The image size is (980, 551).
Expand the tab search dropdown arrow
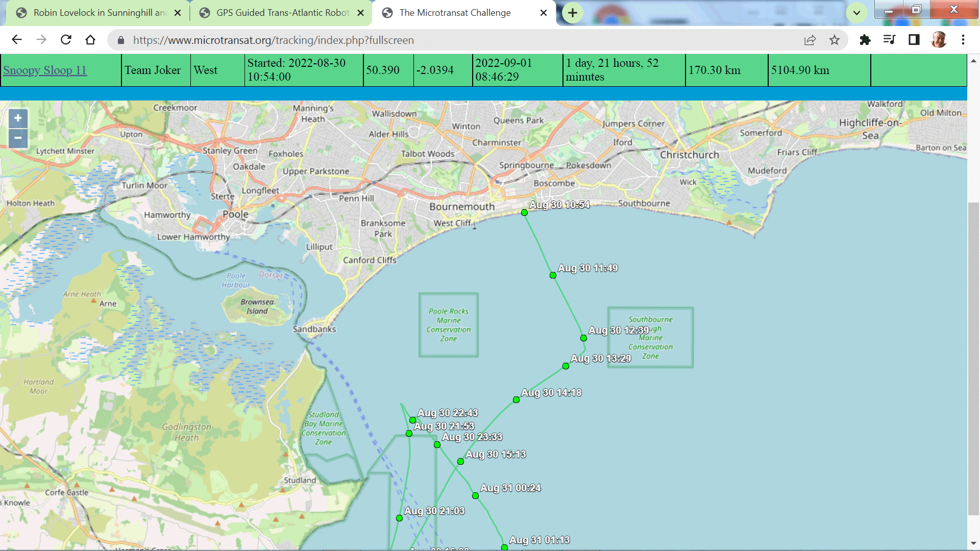[856, 13]
